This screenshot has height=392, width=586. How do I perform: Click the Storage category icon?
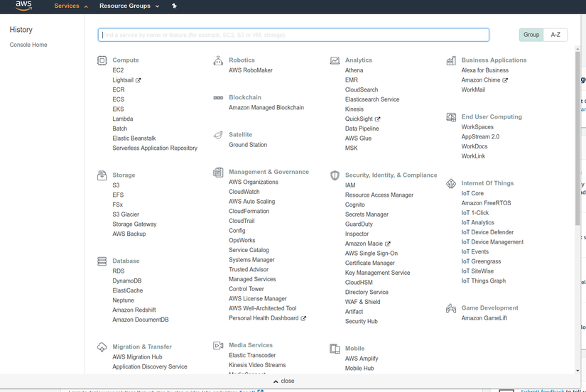(102, 175)
